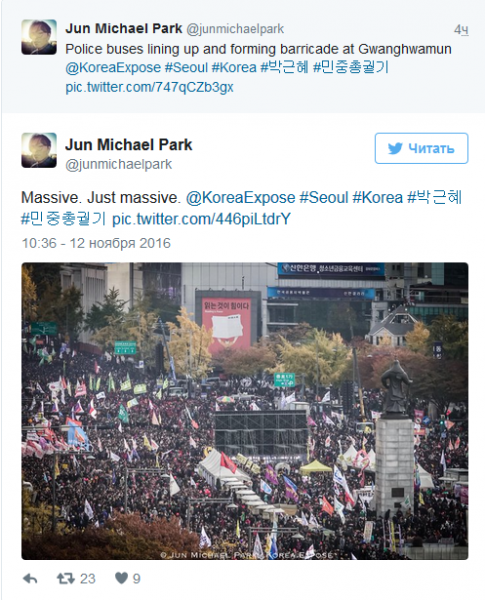Open #민중총궐기 hashtag in top tweet
This screenshot has height=600, width=485.
pos(351,68)
